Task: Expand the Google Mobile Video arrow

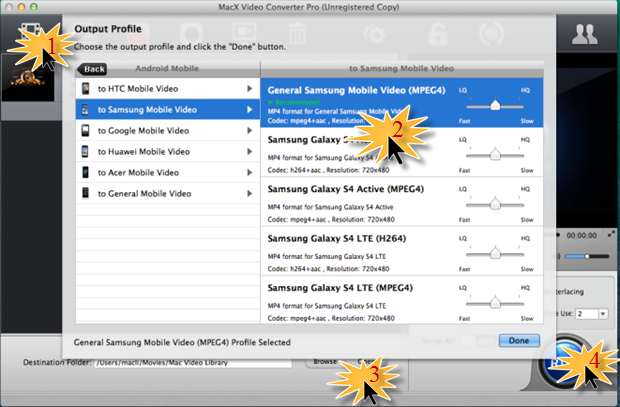Action: [250, 131]
